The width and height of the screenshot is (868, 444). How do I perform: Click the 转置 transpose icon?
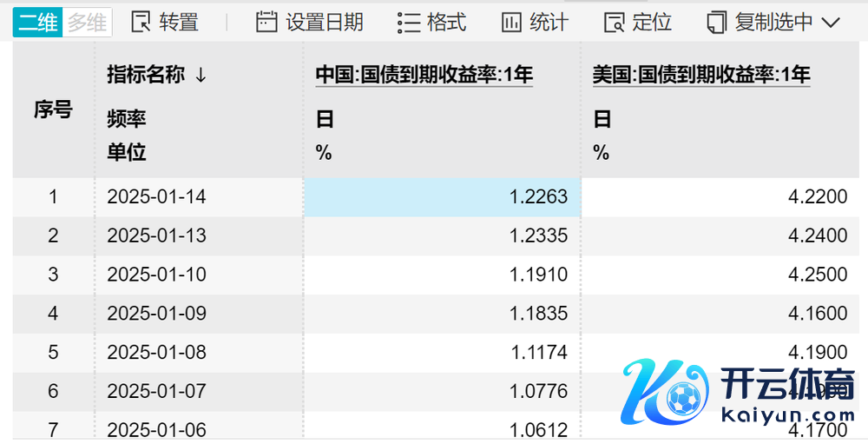pyautogui.click(x=141, y=22)
